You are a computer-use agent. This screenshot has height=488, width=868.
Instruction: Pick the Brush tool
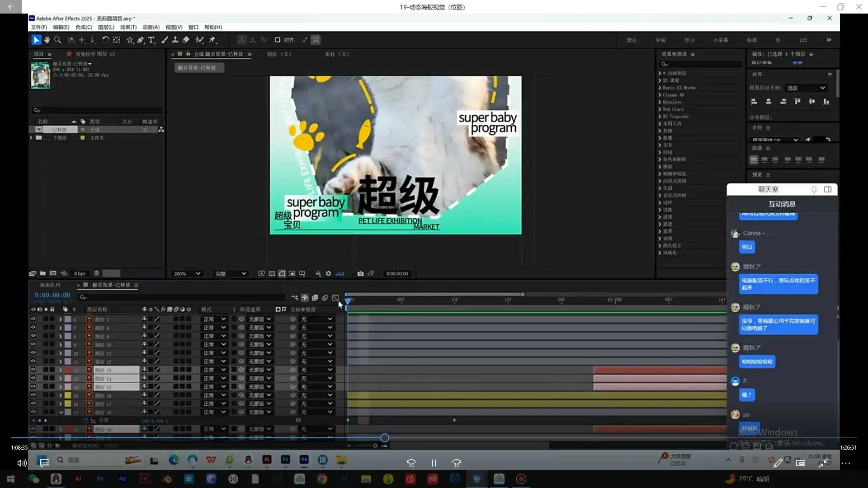pyautogui.click(x=165, y=40)
